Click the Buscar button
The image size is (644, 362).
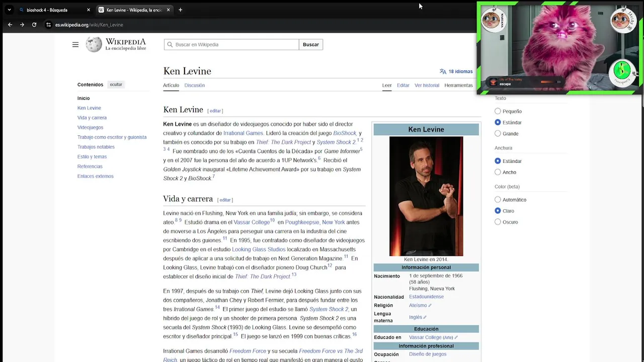click(x=311, y=45)
